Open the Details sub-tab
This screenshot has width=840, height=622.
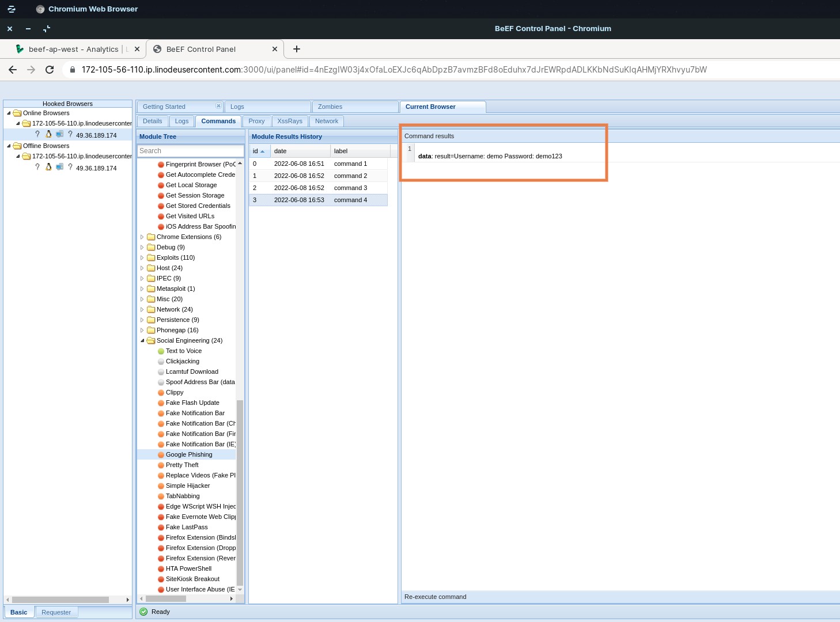tap(153, 121)
